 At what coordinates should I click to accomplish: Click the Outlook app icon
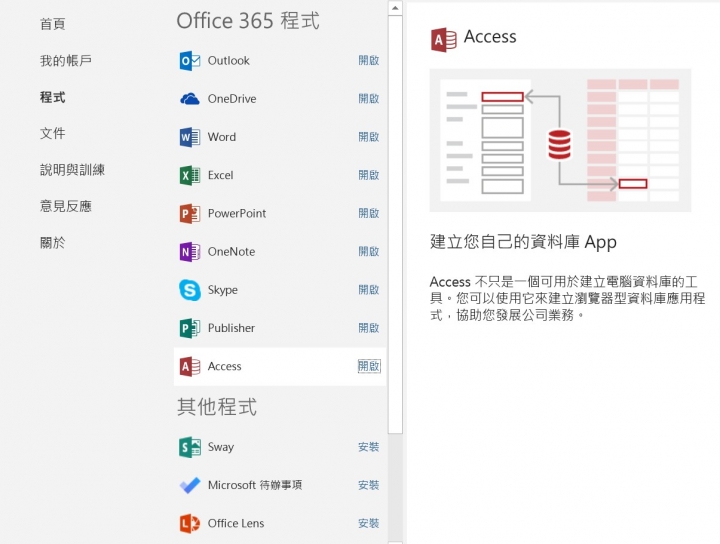tap(190, 61)
